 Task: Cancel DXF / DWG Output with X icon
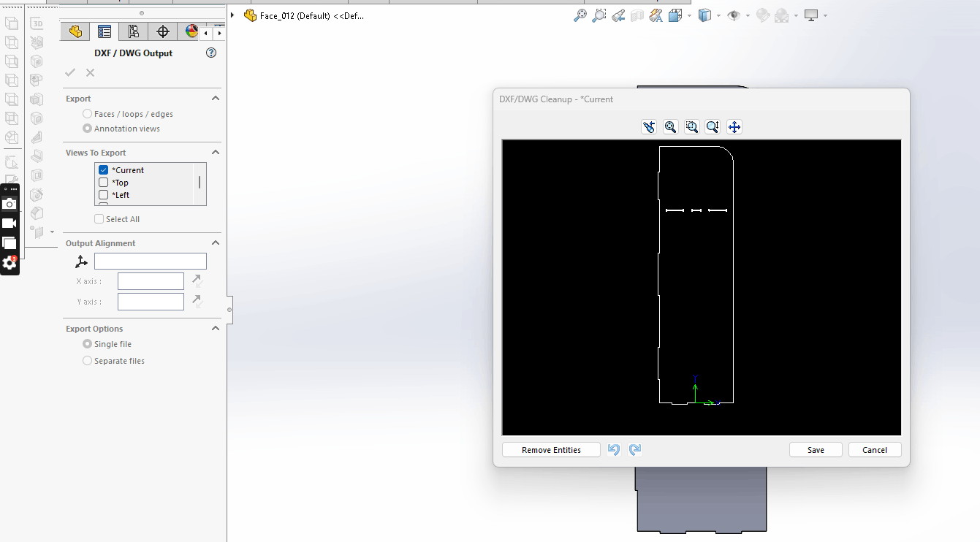[90, 72]
